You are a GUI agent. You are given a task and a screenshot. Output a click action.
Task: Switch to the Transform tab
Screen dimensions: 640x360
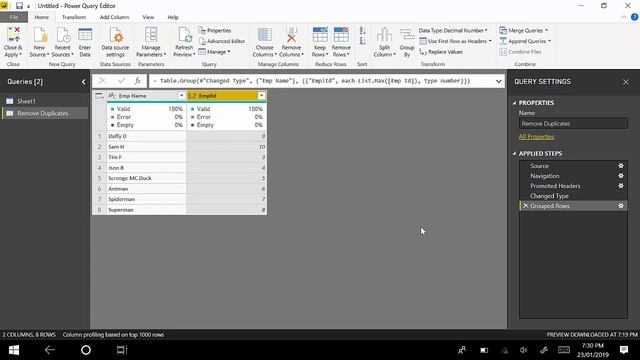click(74, 17)
